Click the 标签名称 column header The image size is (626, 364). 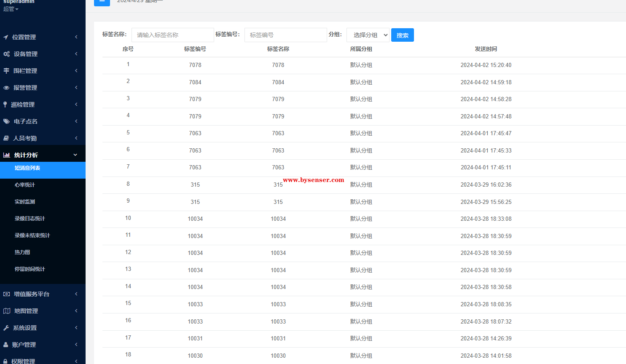coord(278,49)
